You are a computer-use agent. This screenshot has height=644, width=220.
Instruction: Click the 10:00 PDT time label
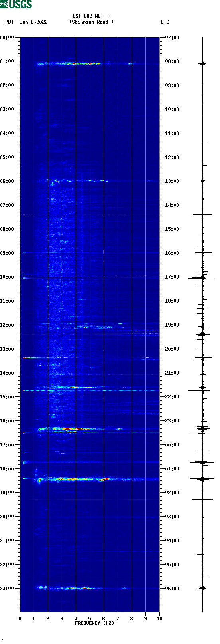(x=7, y=277)
